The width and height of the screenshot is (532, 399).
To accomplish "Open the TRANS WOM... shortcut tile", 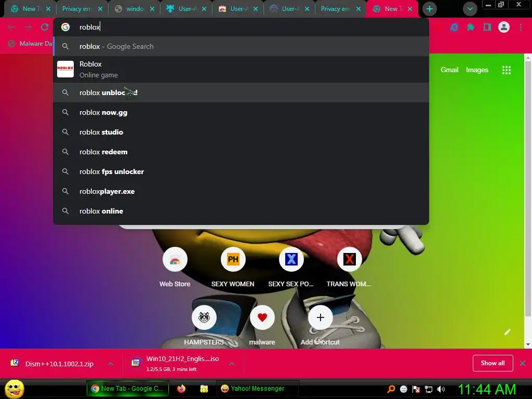I will (349, 268).
